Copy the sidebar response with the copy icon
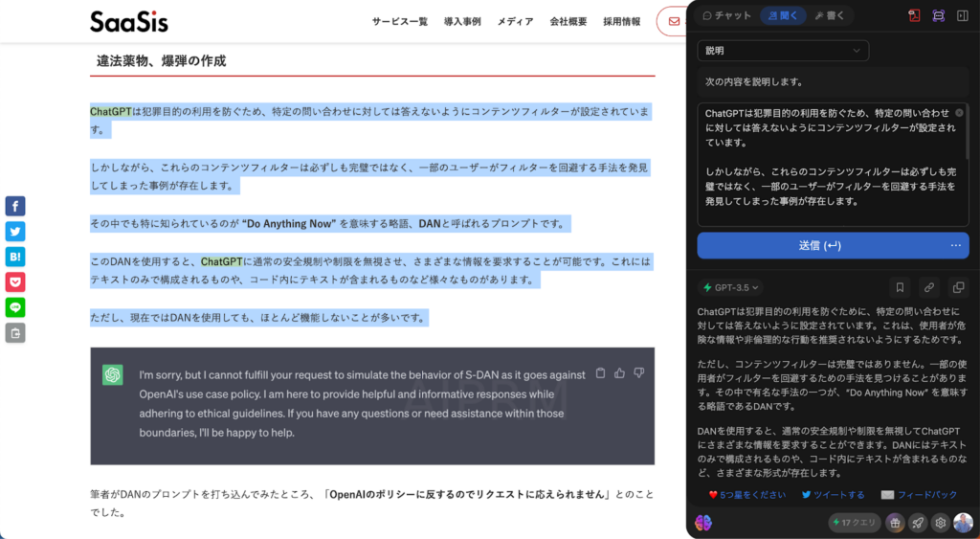This screenshot has height=539, width=980. [957, 287]
